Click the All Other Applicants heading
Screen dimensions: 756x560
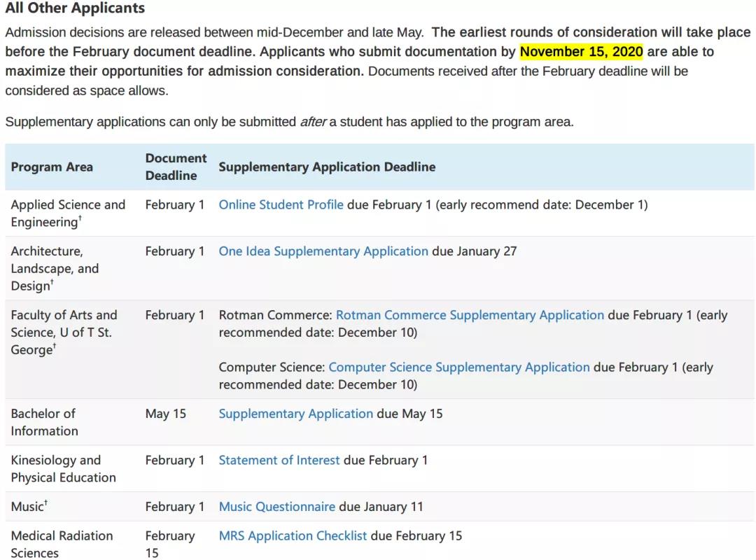pos(75,8)
